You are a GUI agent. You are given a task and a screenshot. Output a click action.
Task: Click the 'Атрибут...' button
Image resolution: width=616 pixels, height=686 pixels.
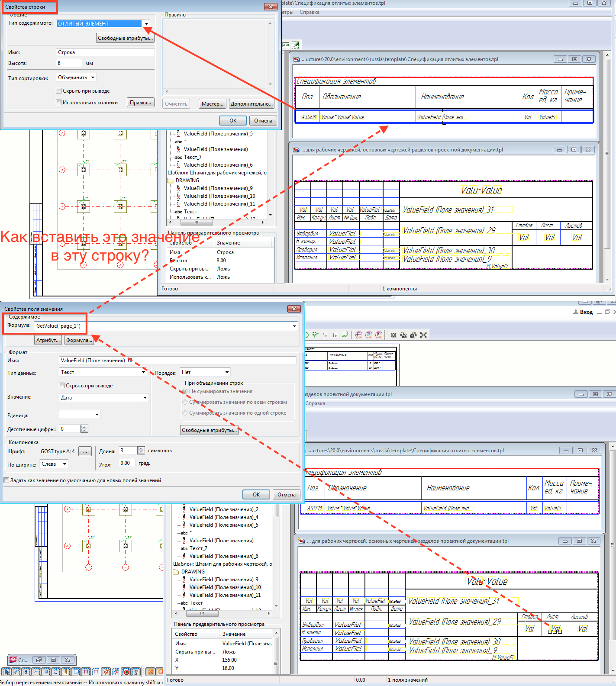tap(48, 340)
